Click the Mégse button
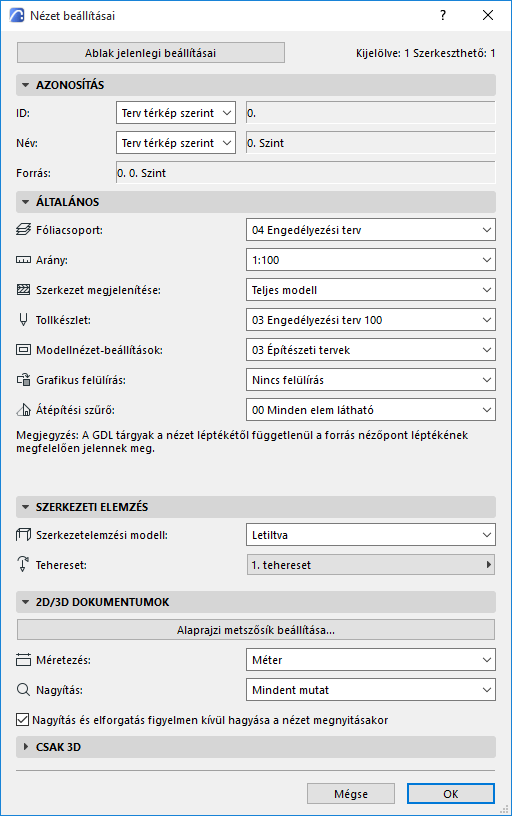The height and width of the screenshot is (816, 512). [x=351, y=794]
